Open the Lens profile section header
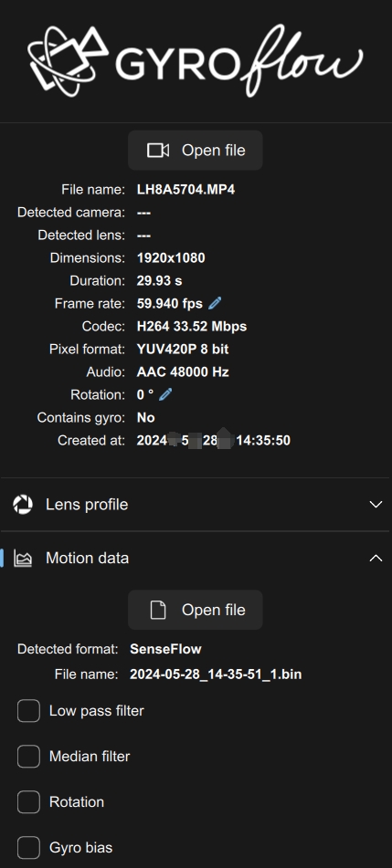Viewport: 392px width, 868px height. pos(196,505)
